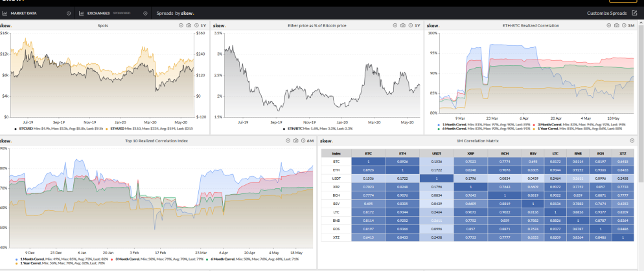Click camera icon on ETH-BTC Realized Correlation

coord(617,25)
